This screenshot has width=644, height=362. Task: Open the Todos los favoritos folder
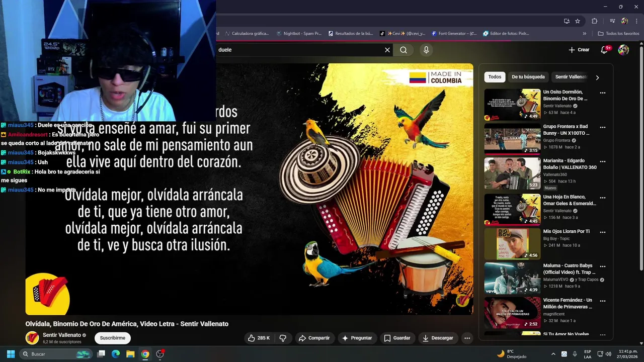point(618,34)
